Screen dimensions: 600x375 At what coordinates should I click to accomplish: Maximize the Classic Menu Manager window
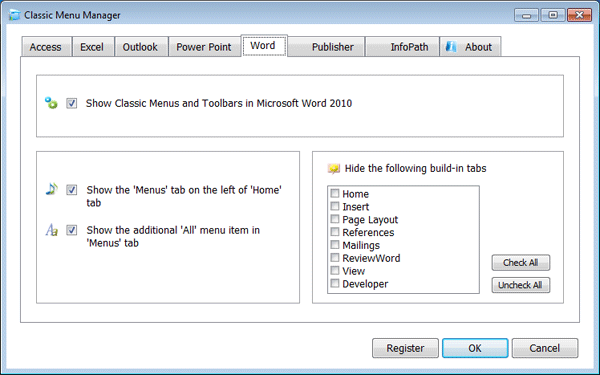tap(553, 15)
